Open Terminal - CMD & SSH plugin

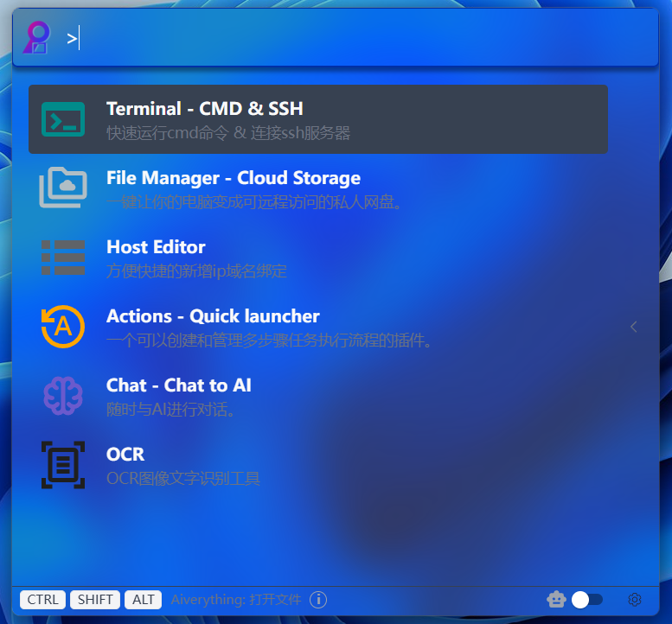(318, 119)
